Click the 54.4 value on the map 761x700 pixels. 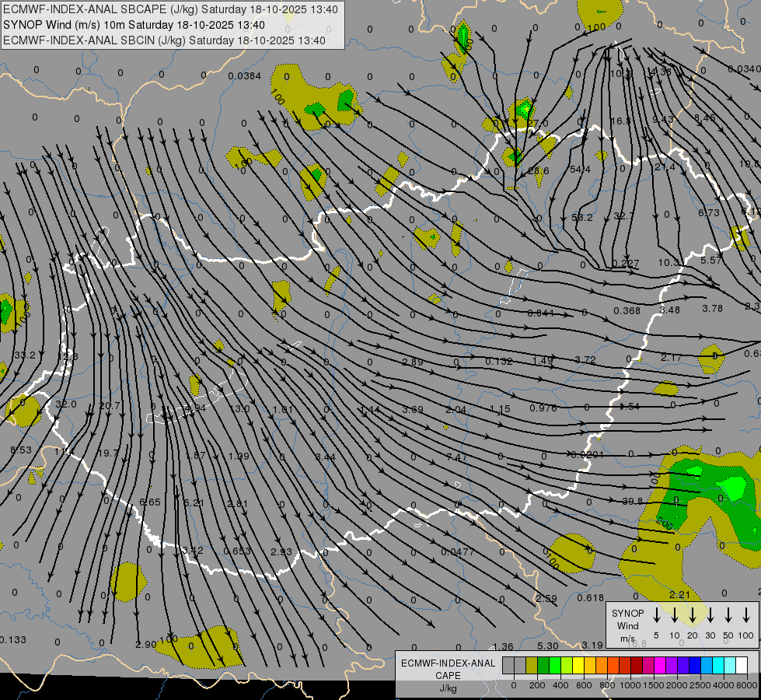pos(580,169)
